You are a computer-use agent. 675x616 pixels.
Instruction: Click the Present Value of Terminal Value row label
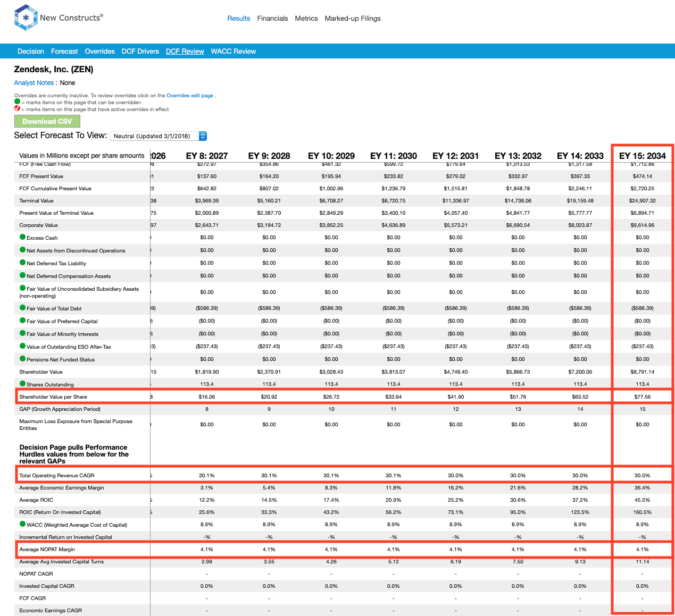(56, 213)
